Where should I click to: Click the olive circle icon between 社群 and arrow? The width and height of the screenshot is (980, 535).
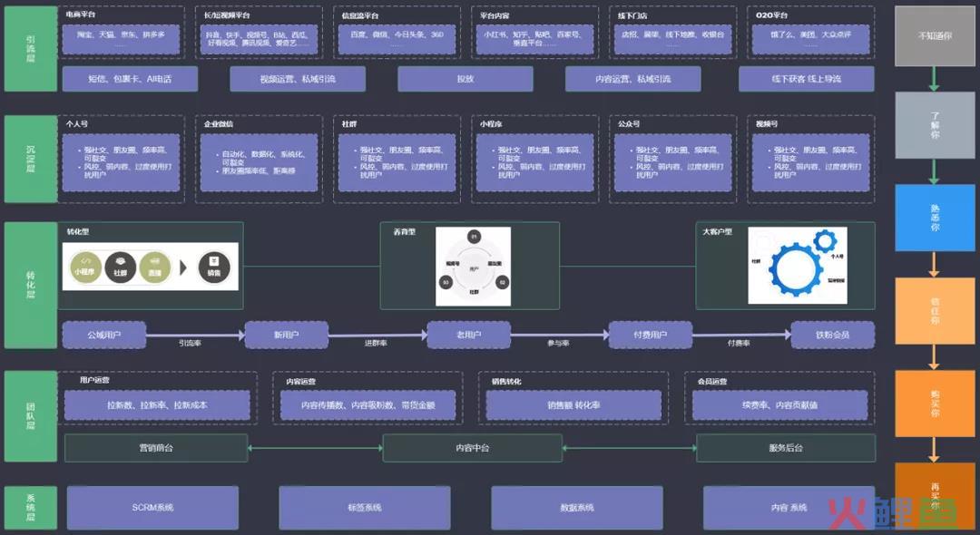155,267
